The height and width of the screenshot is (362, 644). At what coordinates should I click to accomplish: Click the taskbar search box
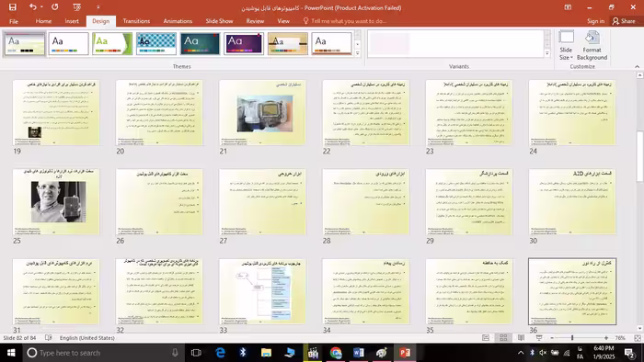click(x=103, y=353)
